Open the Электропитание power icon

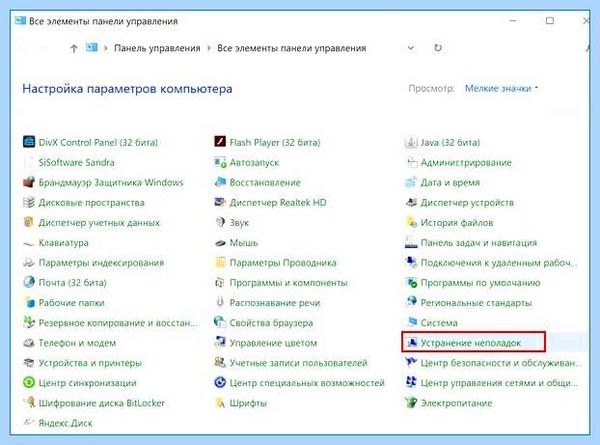pos(411,403)
